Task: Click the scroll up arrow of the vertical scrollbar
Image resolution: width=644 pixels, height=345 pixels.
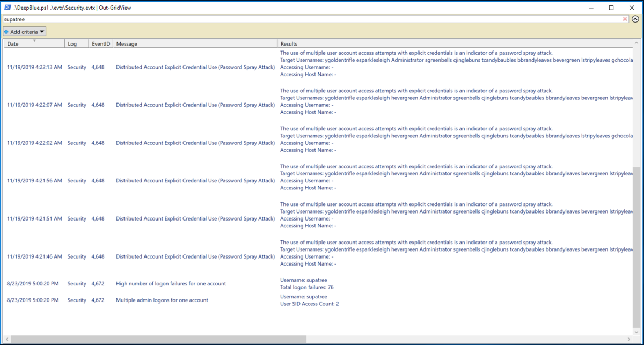Action: (x=636, y=43)
